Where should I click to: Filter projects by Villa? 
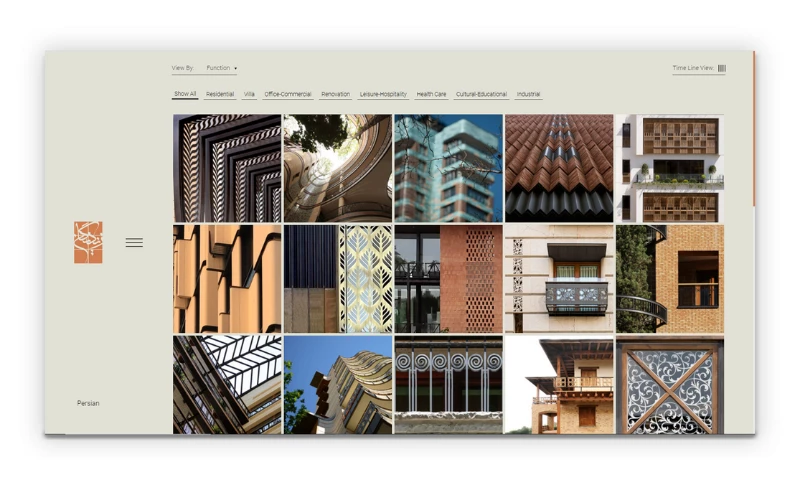tap(249, 95)
